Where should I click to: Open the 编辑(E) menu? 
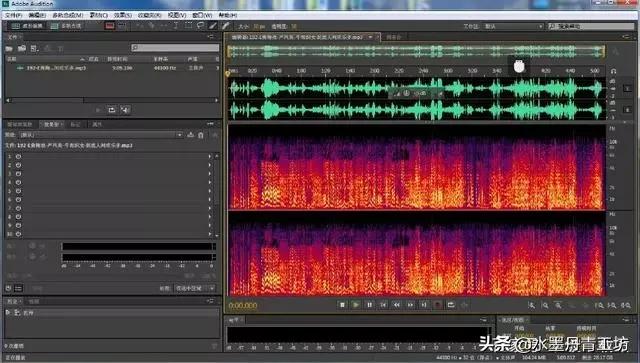tap(37, 15)
